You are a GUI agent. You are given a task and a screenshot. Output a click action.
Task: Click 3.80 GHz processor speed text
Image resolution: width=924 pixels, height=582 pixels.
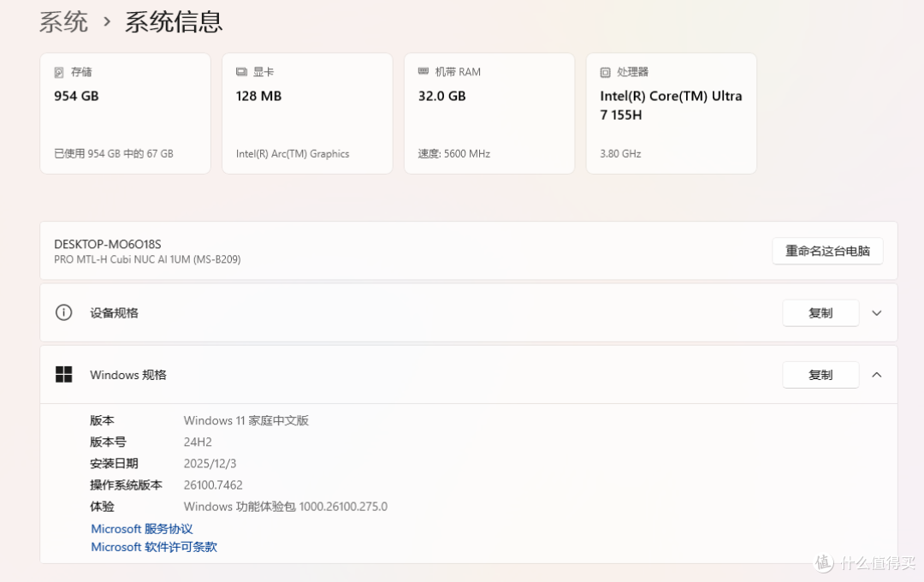620,154
